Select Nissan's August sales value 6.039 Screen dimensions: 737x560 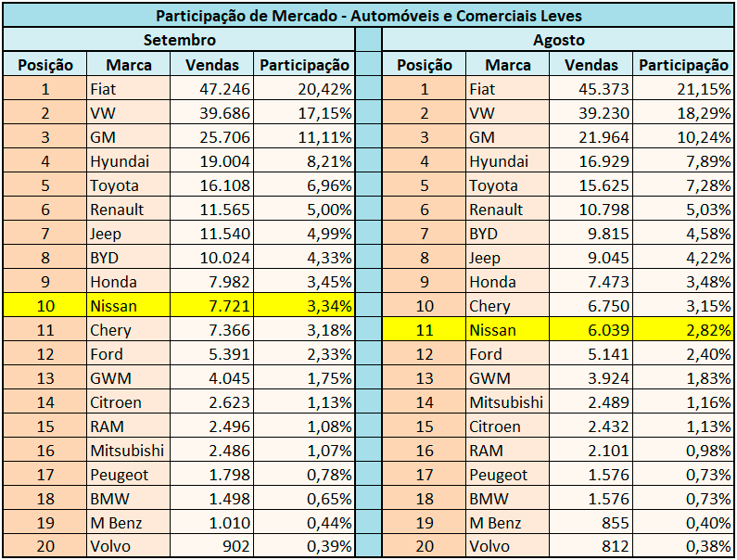(591, 330)
